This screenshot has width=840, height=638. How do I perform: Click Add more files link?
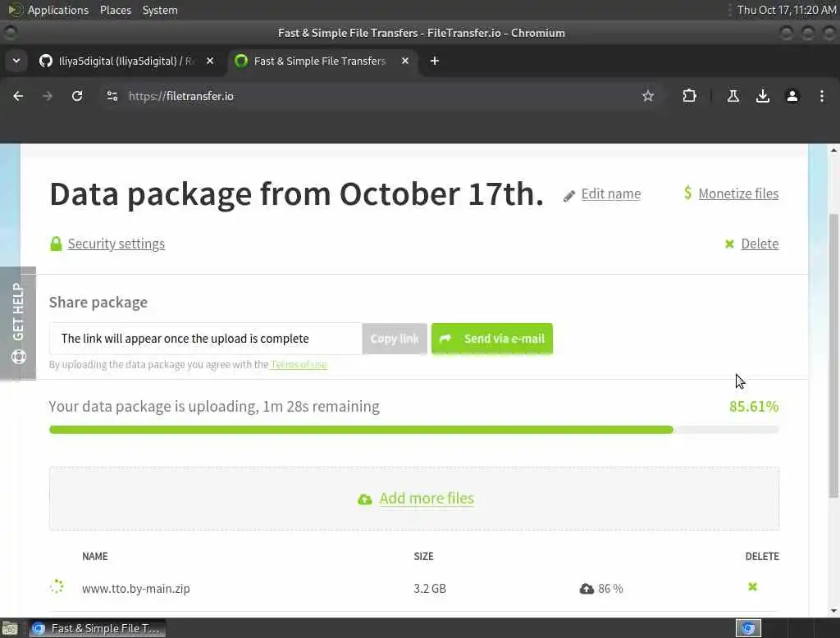point(427,499)
